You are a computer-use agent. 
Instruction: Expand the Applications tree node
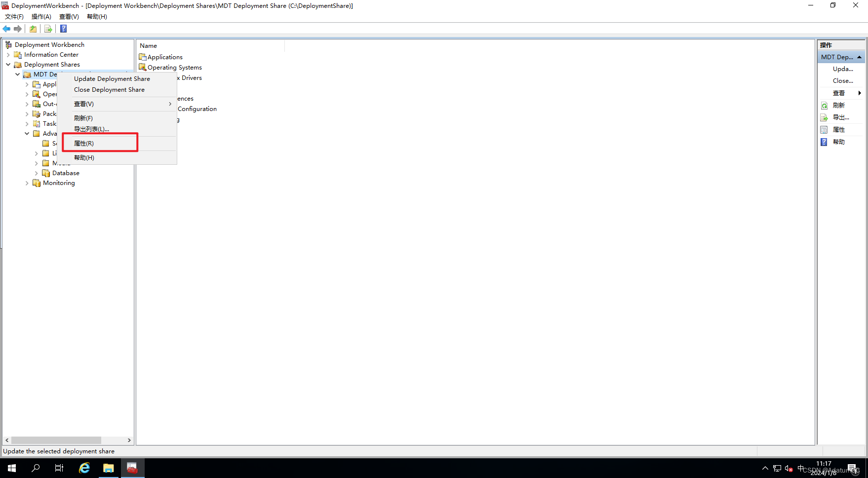(27, 84)
